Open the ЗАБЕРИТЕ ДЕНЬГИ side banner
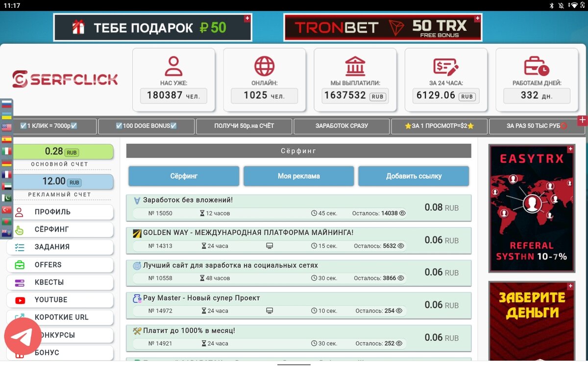The width and height of the screenshot is (588, 368). [x=532, y=321]
